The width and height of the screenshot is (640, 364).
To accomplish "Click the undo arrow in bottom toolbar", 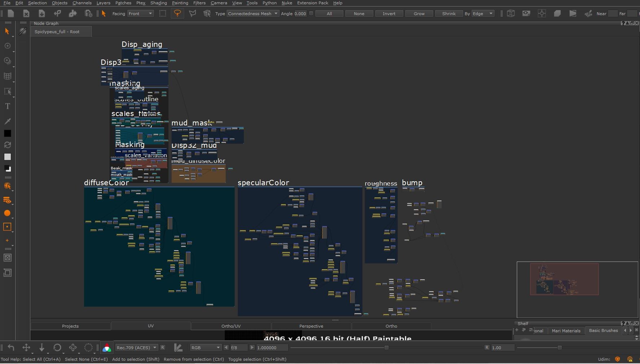I will tap(11, 348).
